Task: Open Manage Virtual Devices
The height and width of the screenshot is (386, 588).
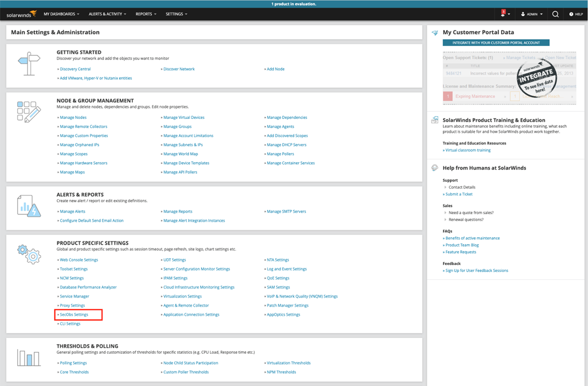Action: point(184,118)
